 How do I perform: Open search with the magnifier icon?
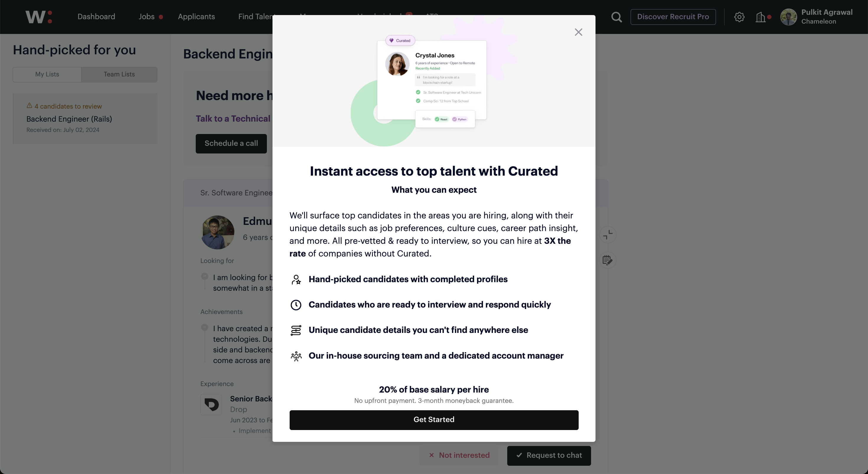point(616,17)
